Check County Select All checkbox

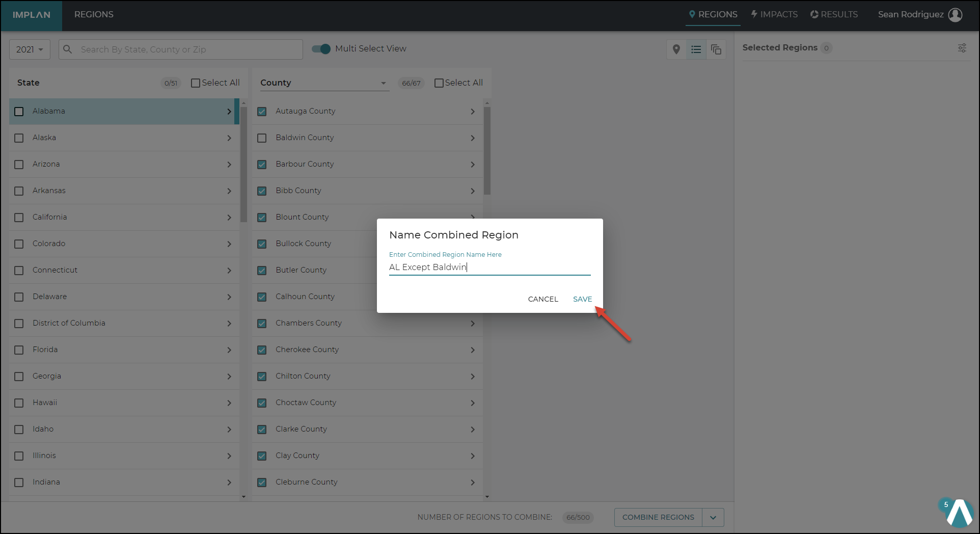(439, 83)
